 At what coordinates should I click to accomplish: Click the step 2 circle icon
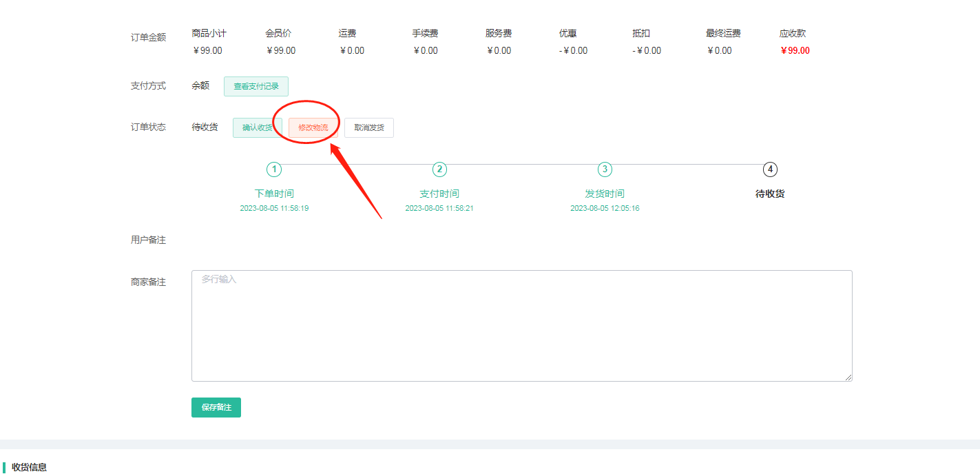439,169
